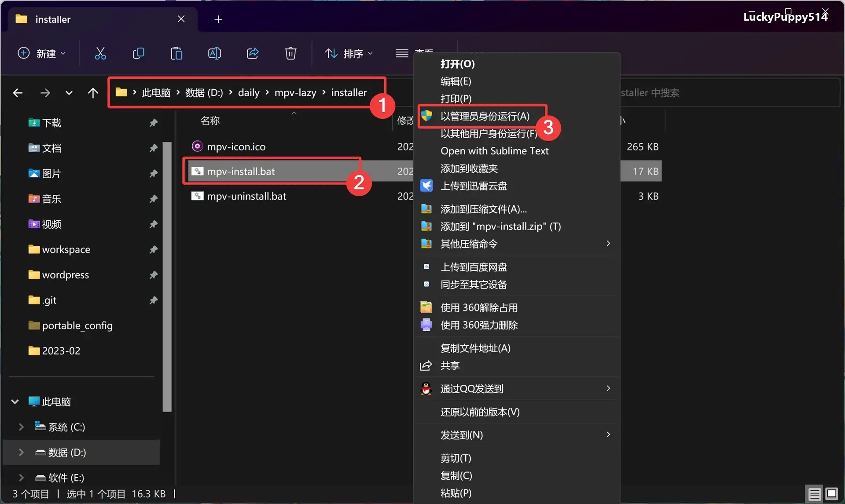The image size is (845, 504).
Task: Click the Share icon in the toolbar
Action: [252, 53]
